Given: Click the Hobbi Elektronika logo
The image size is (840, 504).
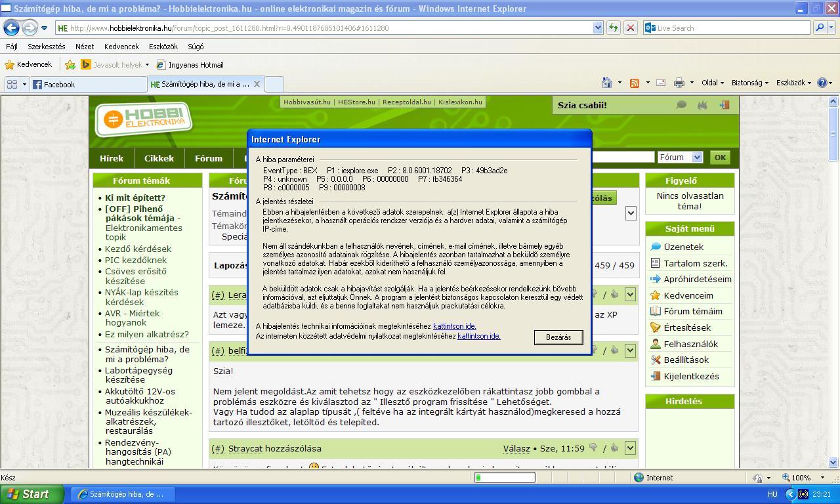Looking at the screenshot, I should click(144, 118).
